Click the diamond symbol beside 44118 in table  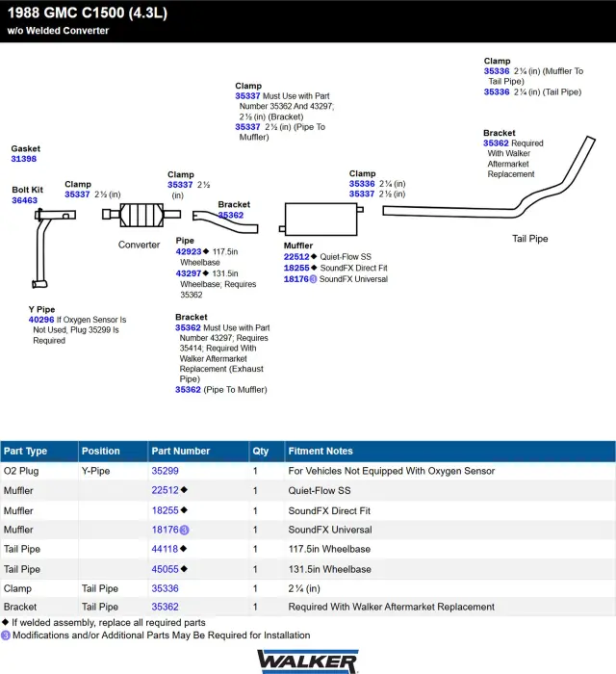tap(184, 549)
